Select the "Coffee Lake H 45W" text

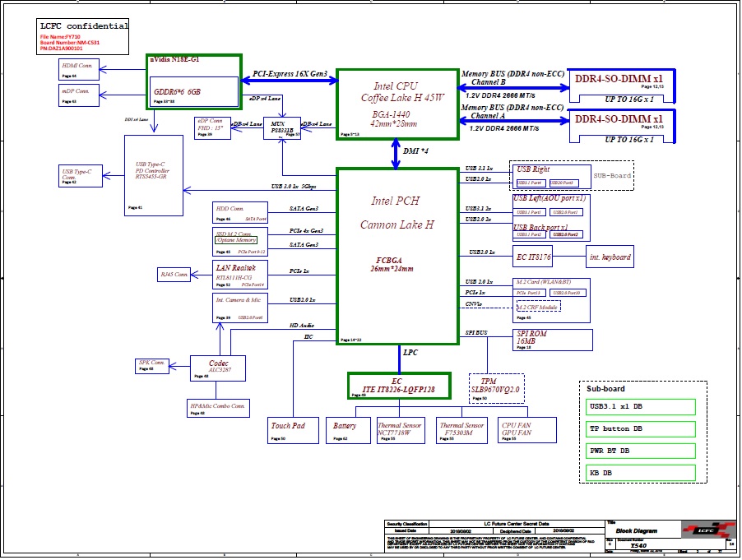click(x=402, y=98)
